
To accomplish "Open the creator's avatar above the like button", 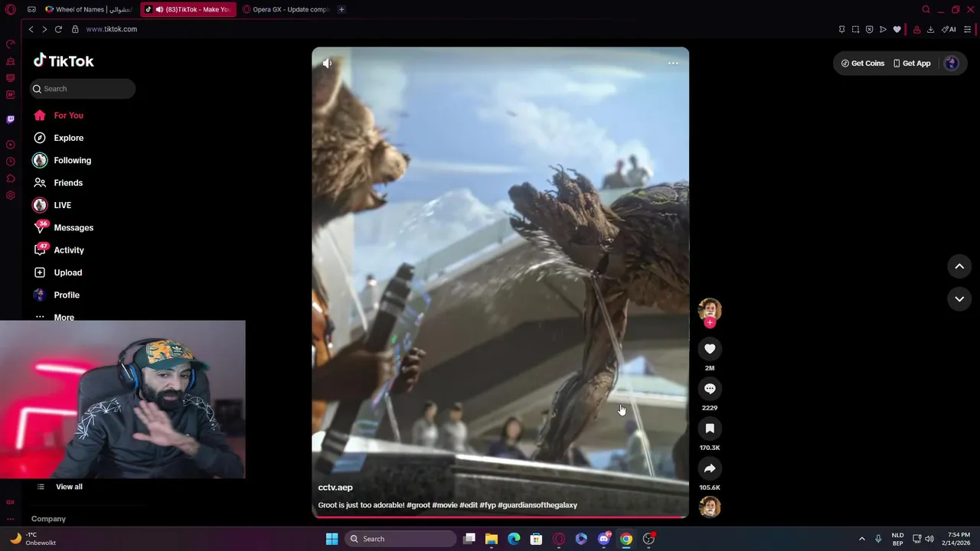I will (x=710, y=308).
